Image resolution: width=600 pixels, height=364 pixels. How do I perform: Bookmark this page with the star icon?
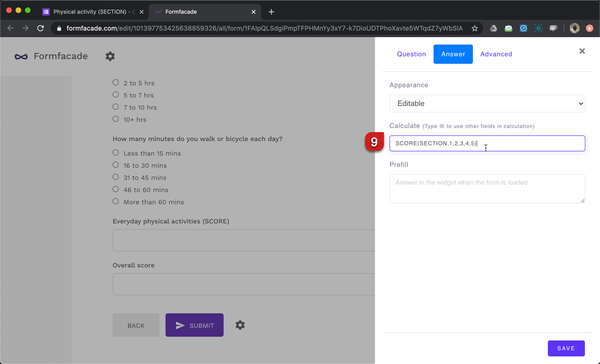click(x=474, y=28)
